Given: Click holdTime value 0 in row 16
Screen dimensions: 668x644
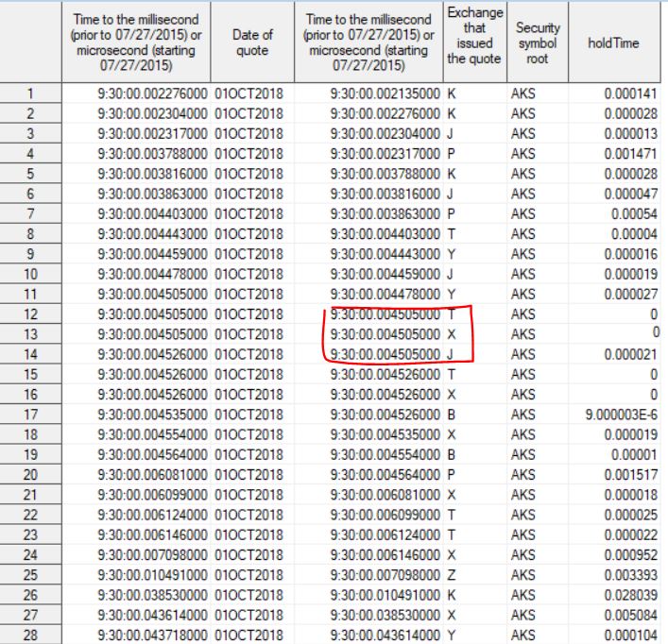Looking at the screenshot, I should (654, 395).
